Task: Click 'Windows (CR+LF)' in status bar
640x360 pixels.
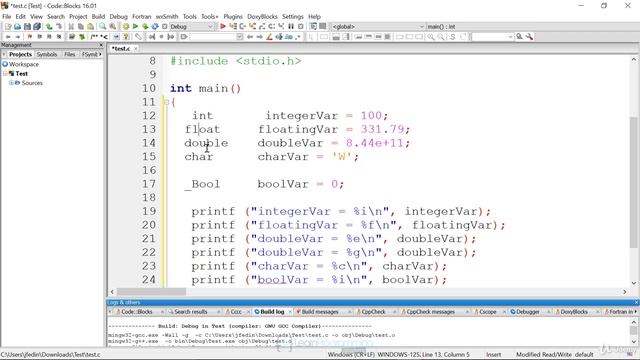Action: pos(351,355)
